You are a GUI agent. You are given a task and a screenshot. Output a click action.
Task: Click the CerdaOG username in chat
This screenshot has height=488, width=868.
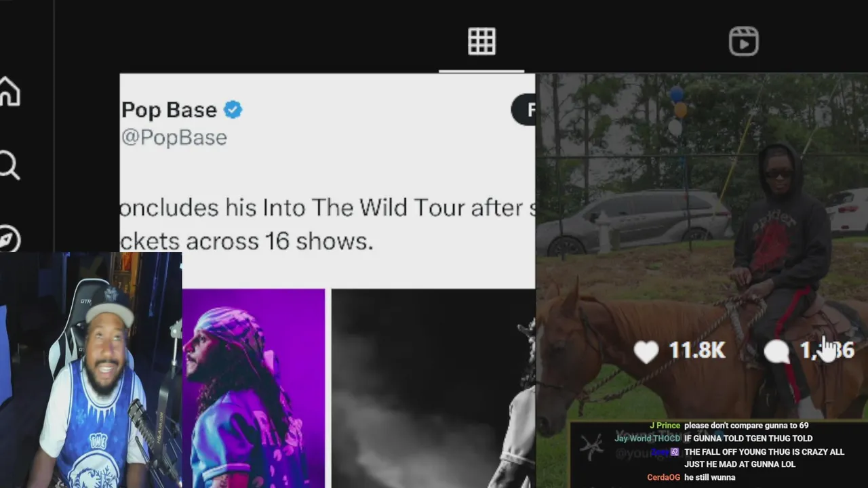click(x=663, y=477)
